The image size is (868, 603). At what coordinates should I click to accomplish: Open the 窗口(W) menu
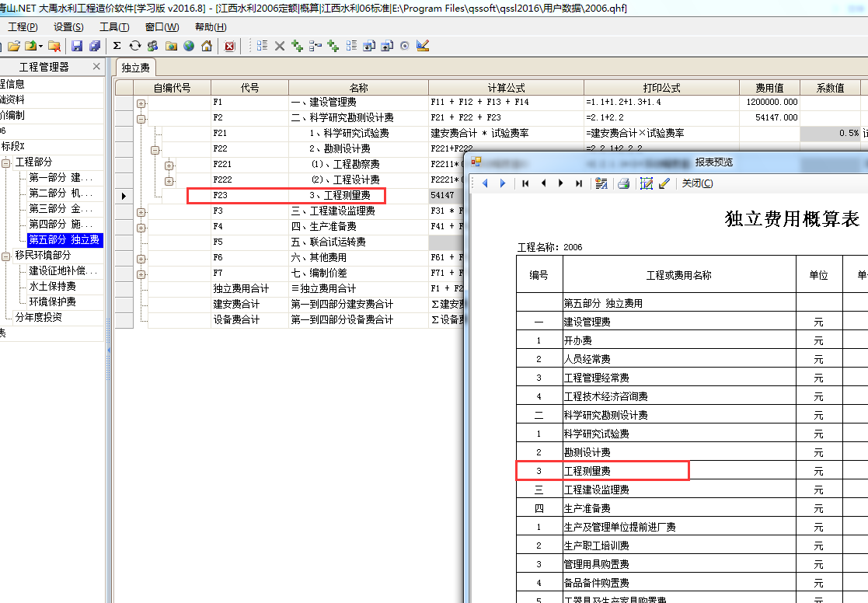pos(162,27)
